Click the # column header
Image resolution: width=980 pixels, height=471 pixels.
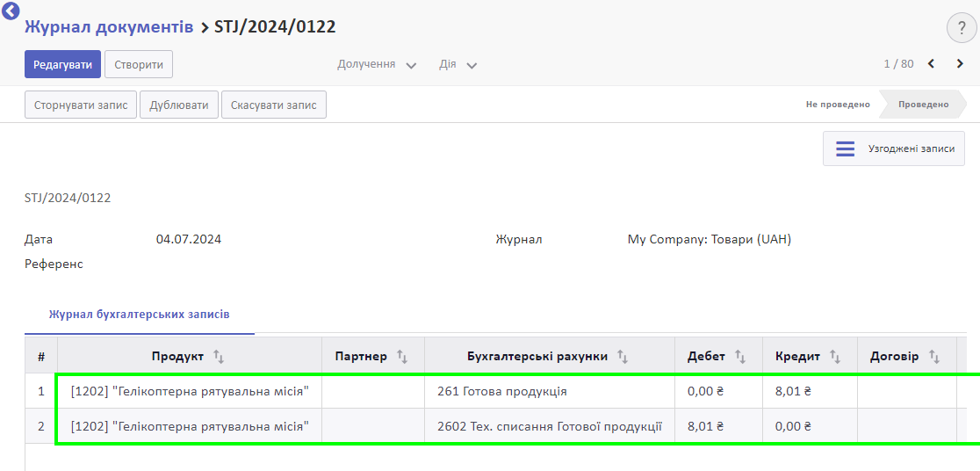40,357
